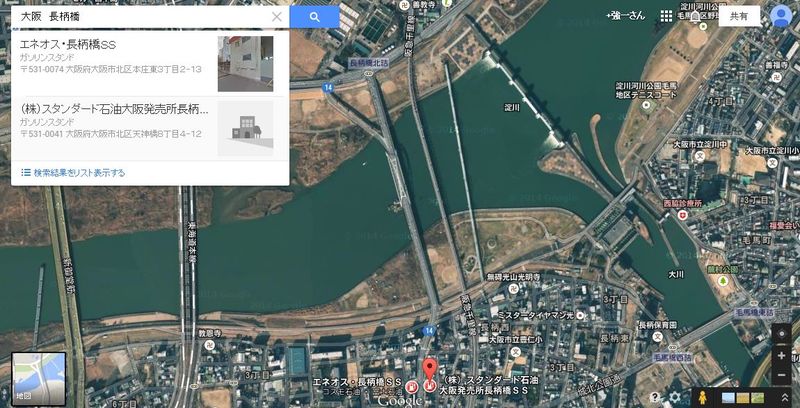
Task: Click the Google logo at the bottom
Action: point(399,401)
